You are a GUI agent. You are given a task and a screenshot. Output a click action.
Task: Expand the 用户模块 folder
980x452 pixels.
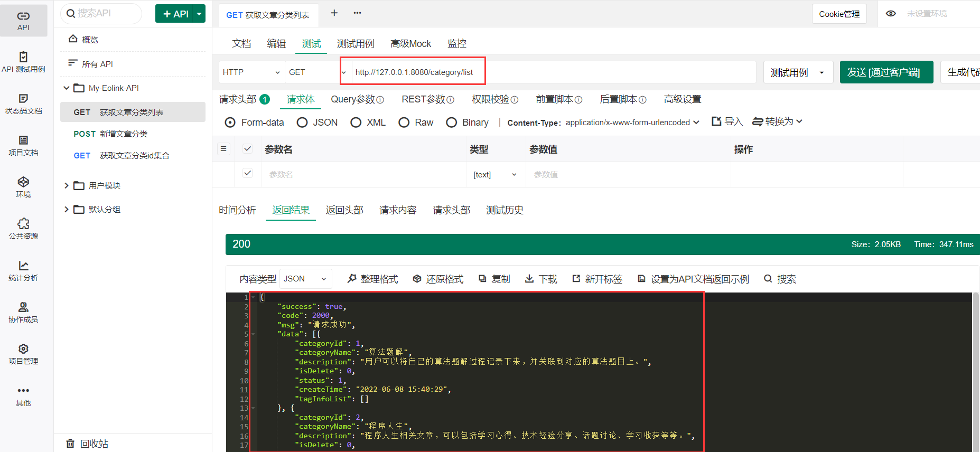tap(67, 185)
